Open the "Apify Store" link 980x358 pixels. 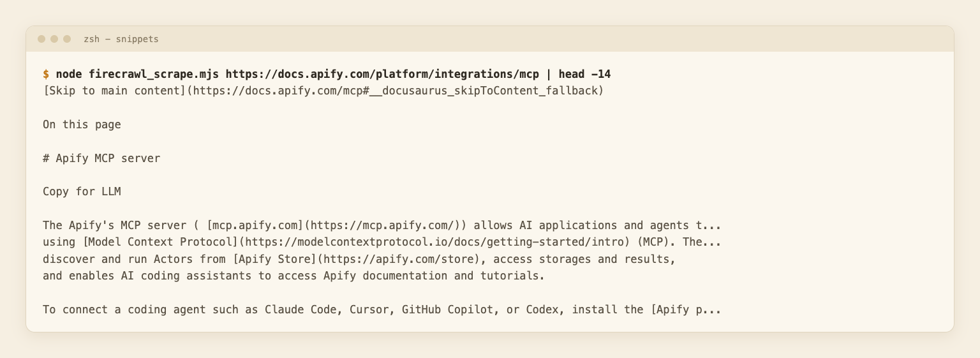356,259
